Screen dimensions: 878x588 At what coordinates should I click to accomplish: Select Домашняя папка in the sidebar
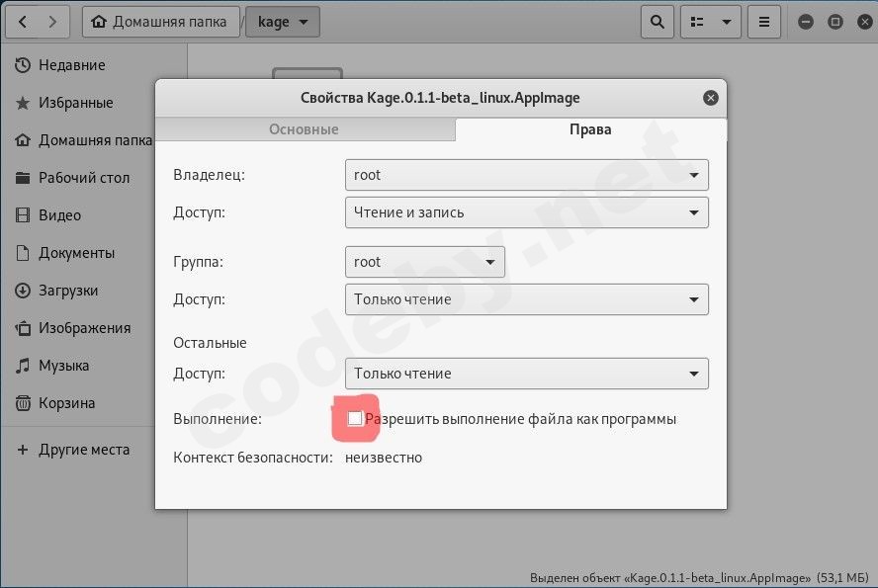(x=77, y=140)
